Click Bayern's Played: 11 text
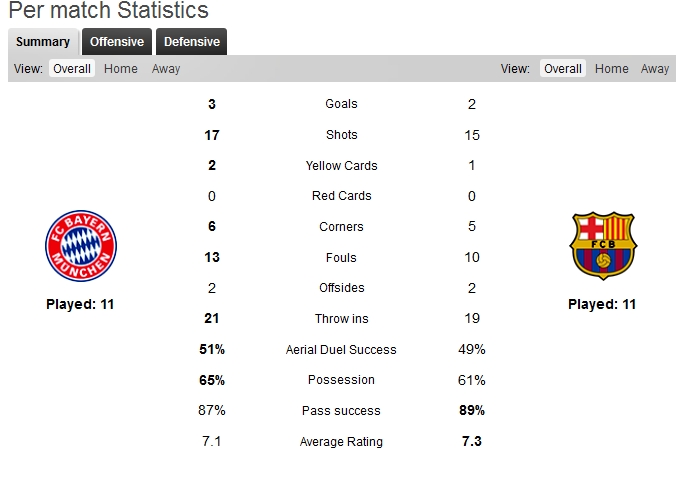Viewport: 685px width, 477px height. (80, 304)
